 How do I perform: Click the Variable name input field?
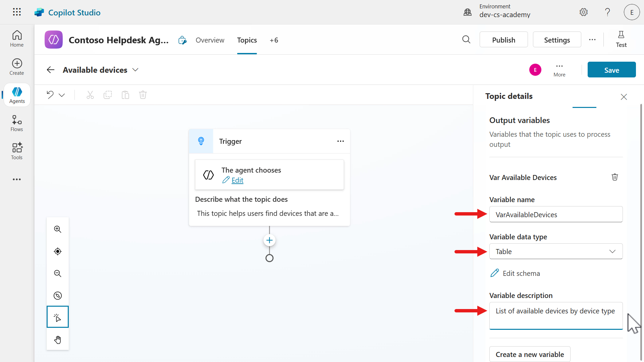(556, 215)
